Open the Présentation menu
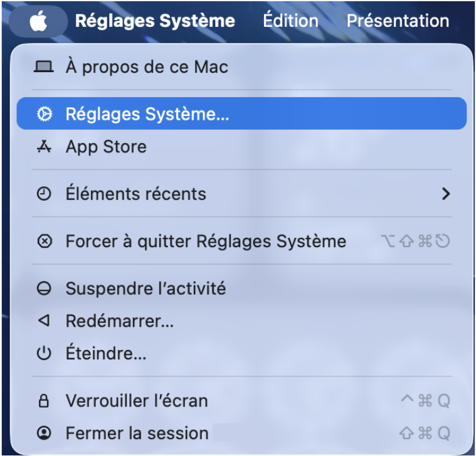This screenshot has height=456, width=476. tap(398, 21)
